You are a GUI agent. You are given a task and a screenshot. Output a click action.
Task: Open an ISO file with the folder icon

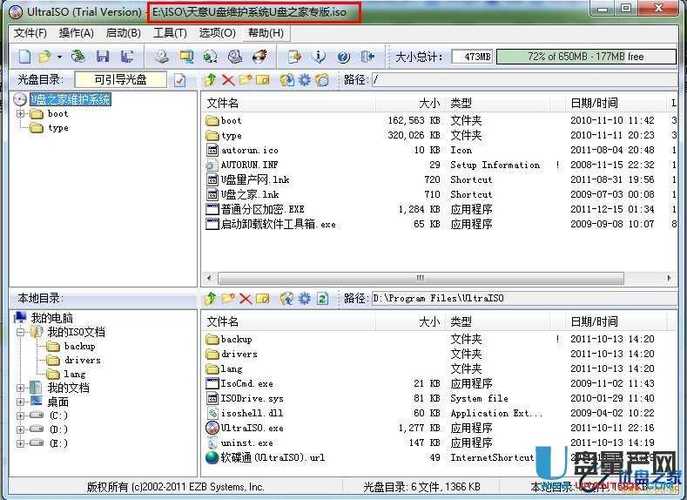click(x=45, y=57)
